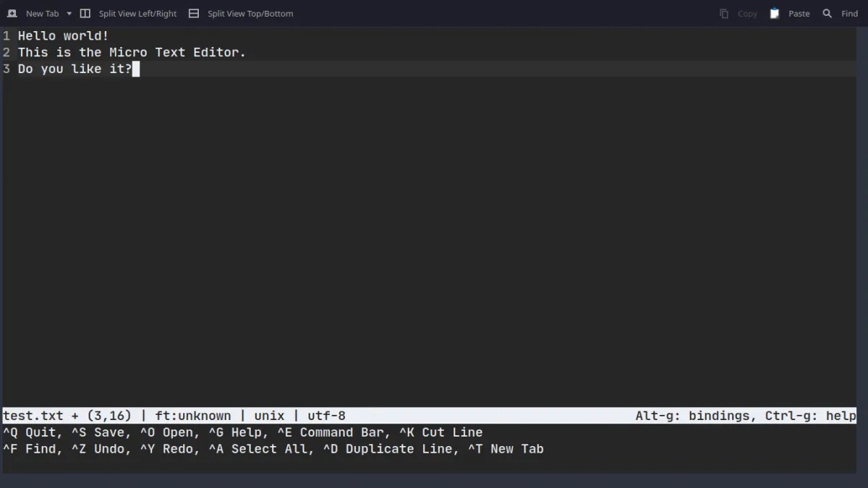This screenshot has width=868, height=488.
Task: Click the ft:unknown filetype indicator
Action: coord(194,416)
